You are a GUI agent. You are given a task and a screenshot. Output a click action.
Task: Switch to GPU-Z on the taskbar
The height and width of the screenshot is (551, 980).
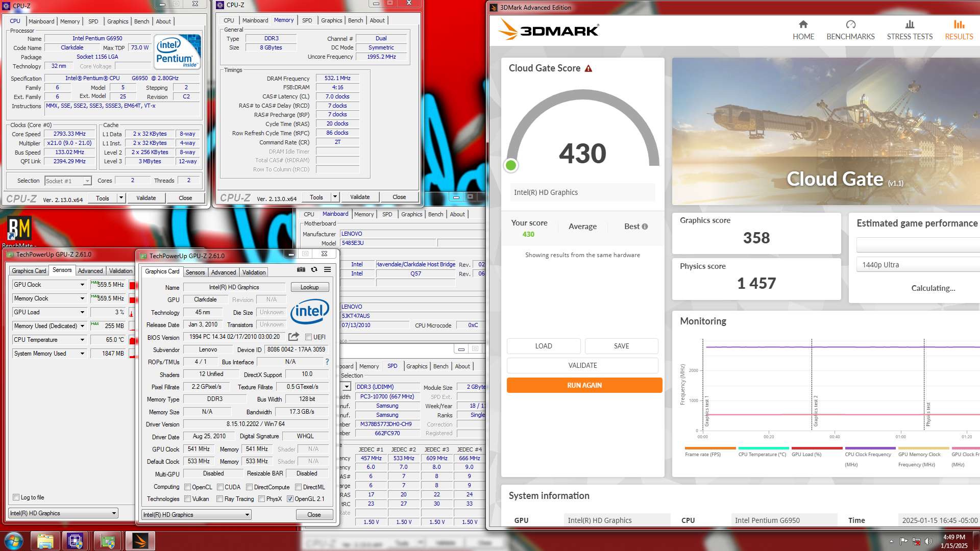coord(108,541)
